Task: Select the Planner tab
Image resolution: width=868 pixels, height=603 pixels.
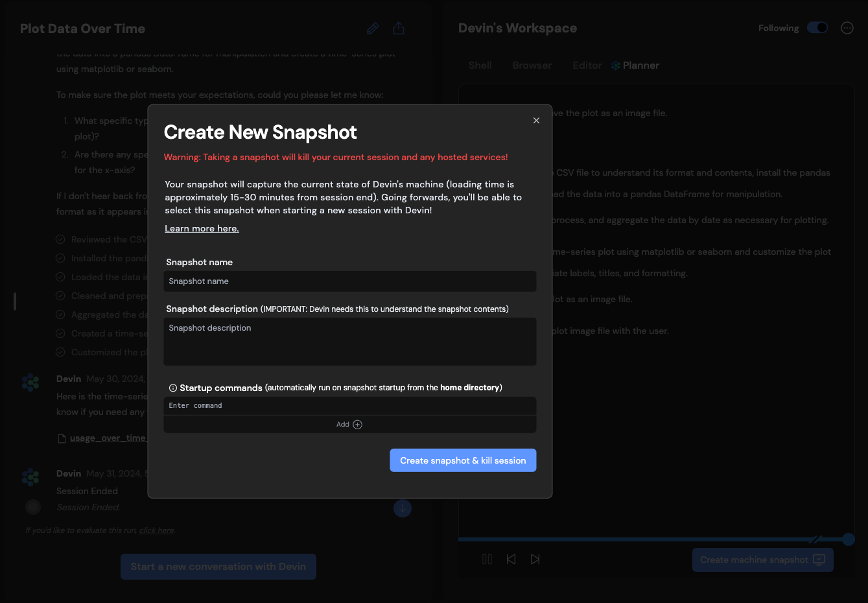Action: tap(635, 65)
